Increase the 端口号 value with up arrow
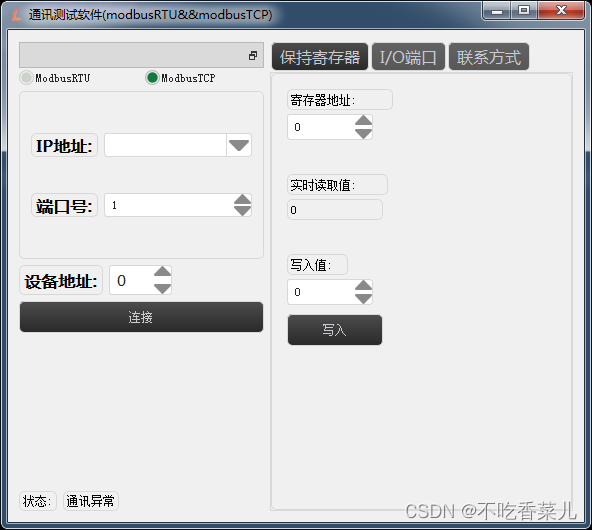This screenshot has height=530, width=592. [x=242, y=199]
